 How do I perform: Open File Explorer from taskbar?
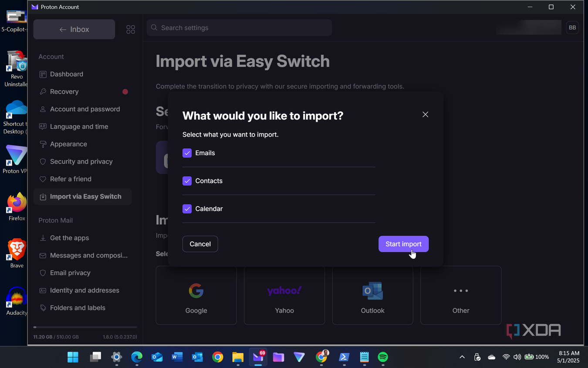pyautogui.click(x=237, y=357)
